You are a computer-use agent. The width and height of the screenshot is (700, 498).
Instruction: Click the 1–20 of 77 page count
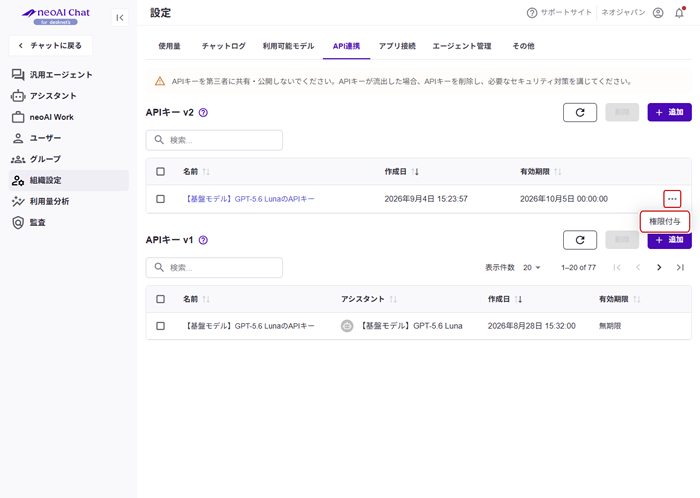point(579,268)
